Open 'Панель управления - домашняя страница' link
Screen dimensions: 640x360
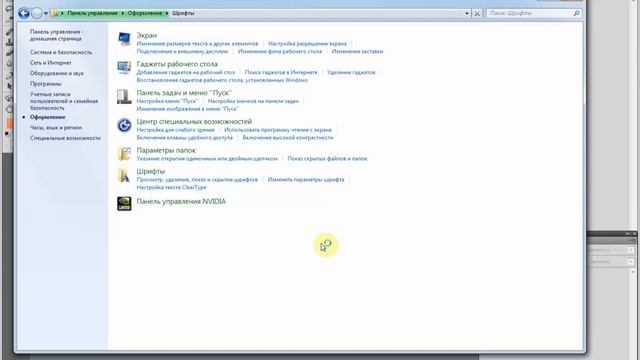coord(56,35)
